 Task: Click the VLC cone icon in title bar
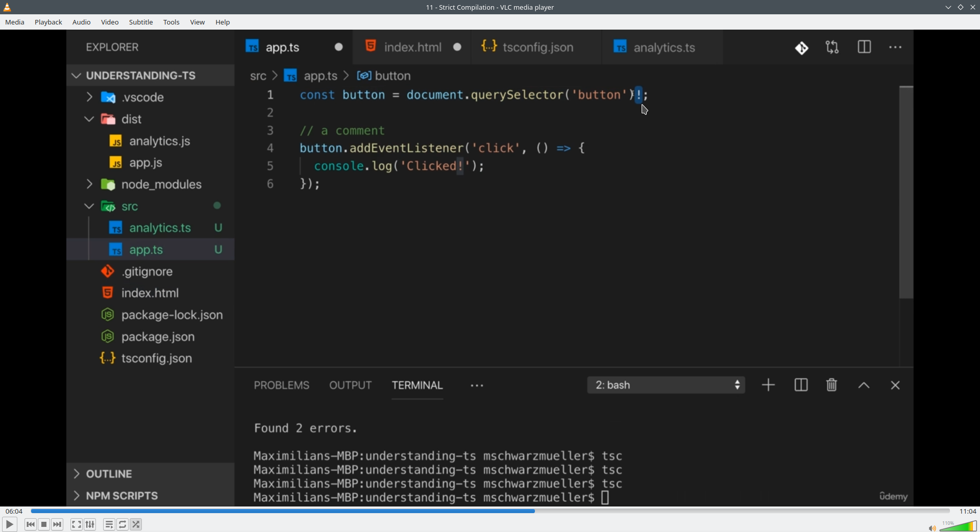(7, 7)
